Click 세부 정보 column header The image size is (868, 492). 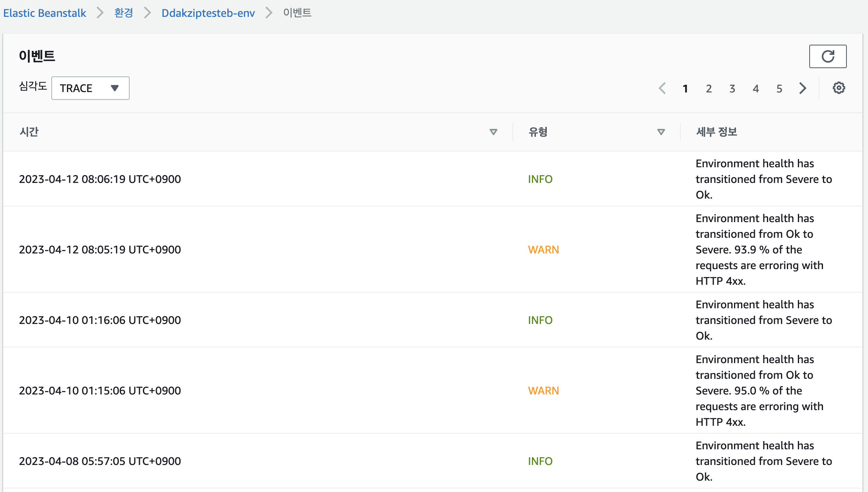(716, 132)
